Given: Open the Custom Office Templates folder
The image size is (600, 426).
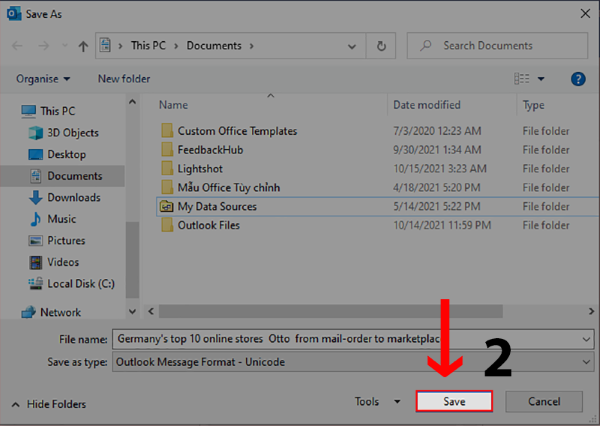Looking at the screenshot, I should pyautogui.click(x=237, y=131).
